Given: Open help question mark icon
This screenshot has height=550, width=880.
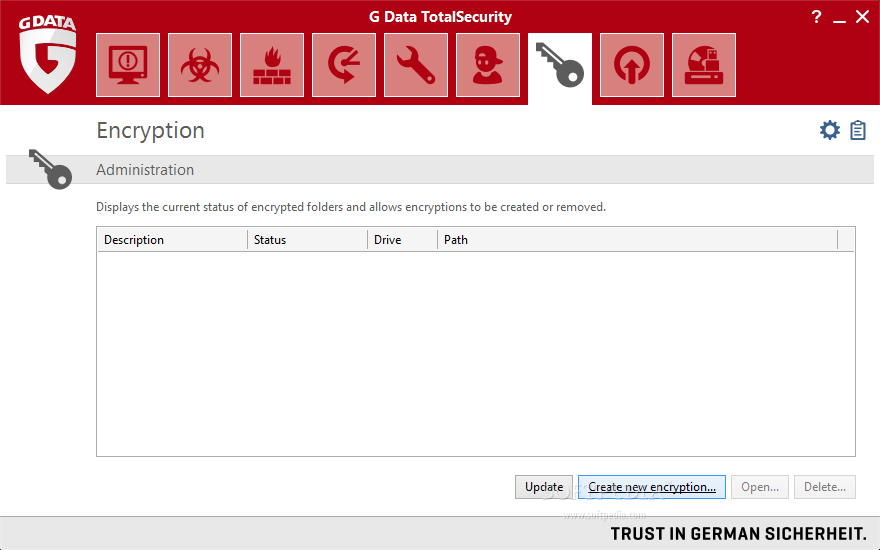Looking at the screenshot, I should click(x=816, y=17).
